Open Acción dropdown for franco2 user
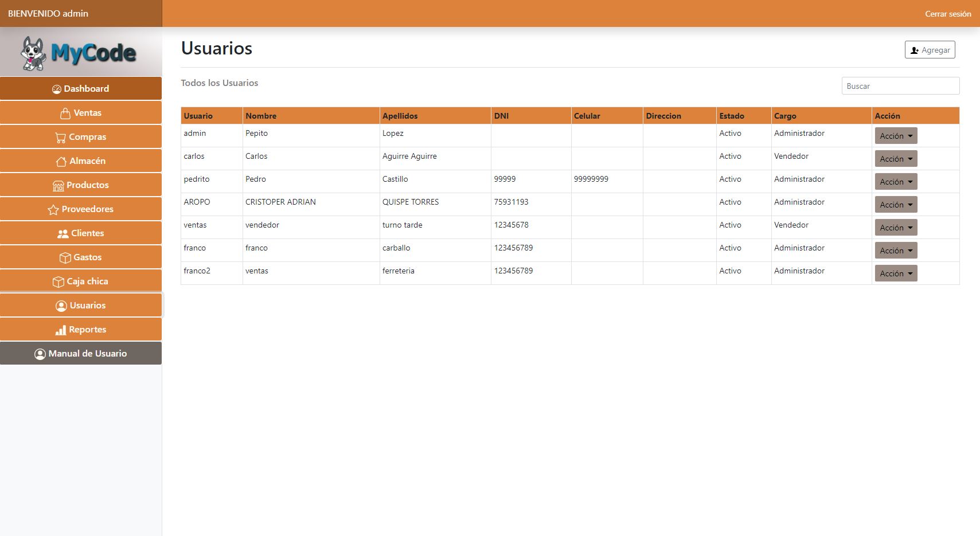The height and width of the screenshot is (536, 980). coord(896,273)
